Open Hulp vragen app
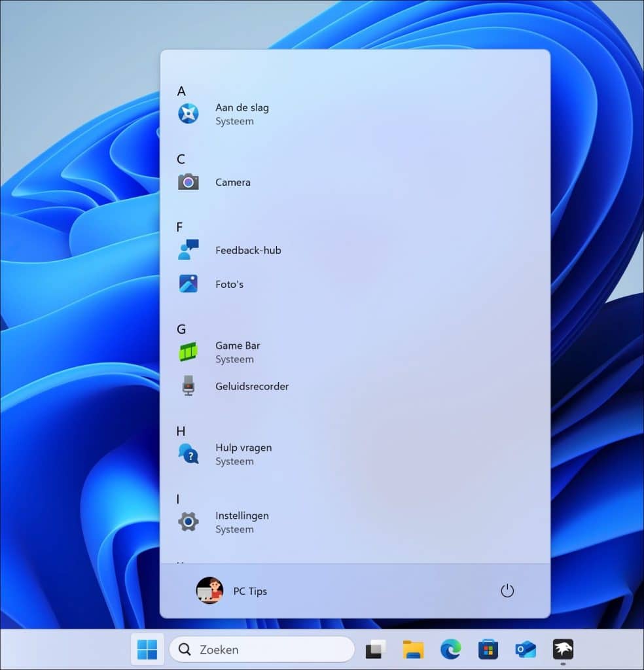The image size is (644, 670). click(243, 454)
